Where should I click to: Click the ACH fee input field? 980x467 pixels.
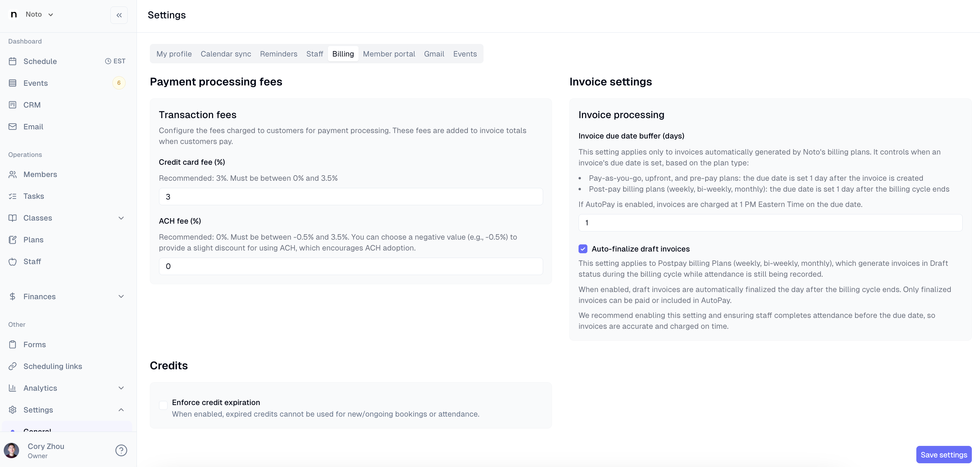click(351, 266)
